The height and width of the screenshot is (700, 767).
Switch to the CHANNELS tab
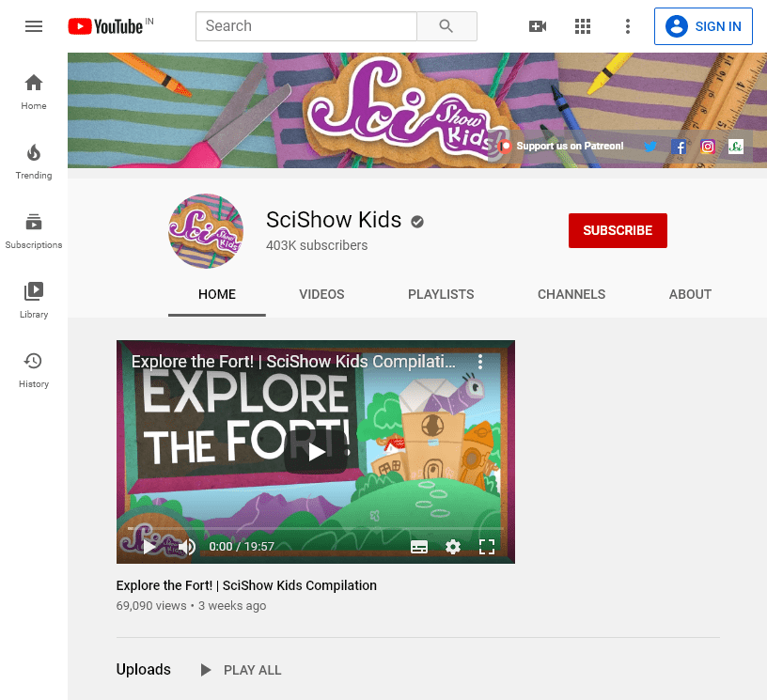(x=571, y=294)
